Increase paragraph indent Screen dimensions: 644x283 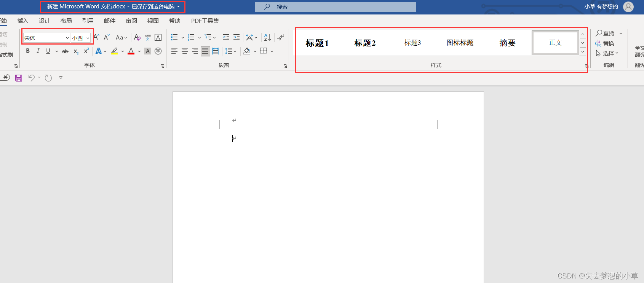tap(237, 37)
